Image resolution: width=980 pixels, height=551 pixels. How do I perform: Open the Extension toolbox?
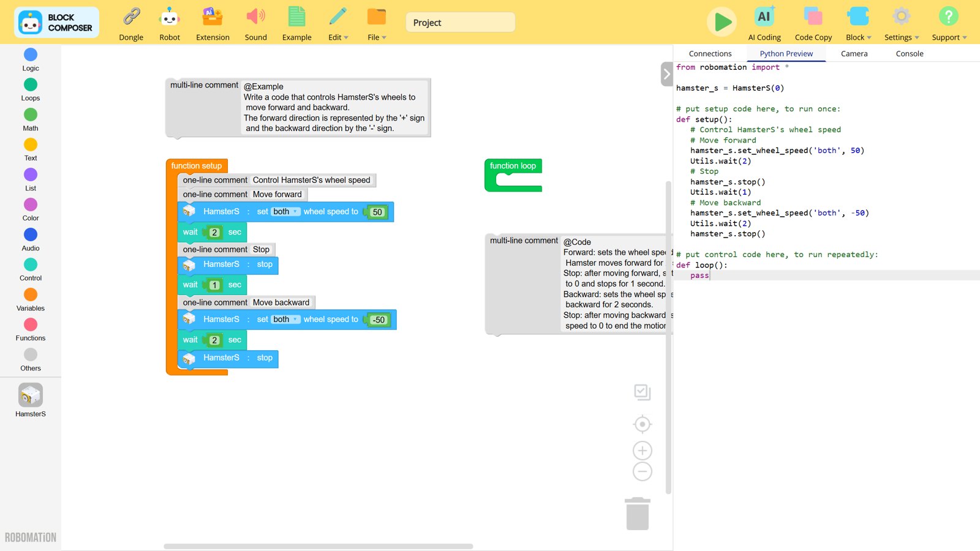[213, 24]
